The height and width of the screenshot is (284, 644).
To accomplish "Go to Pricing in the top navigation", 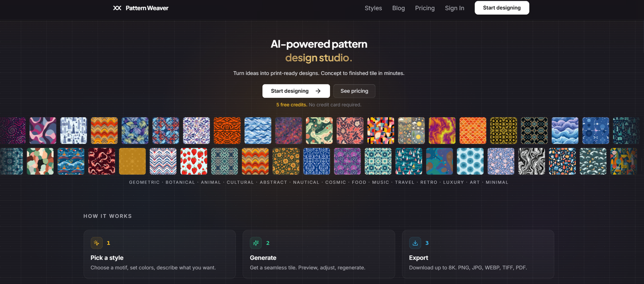I will tap(425, 8).
